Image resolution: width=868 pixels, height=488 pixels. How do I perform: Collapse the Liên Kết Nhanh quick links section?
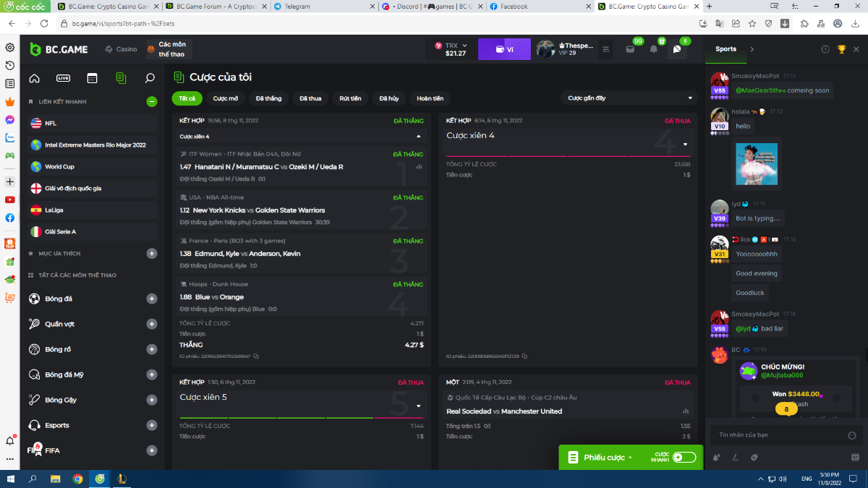(152, 102)
